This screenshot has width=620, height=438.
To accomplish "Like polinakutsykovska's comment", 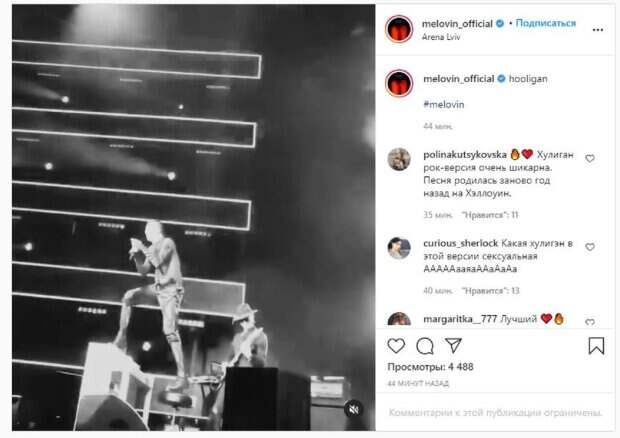I will coord(590,159).
